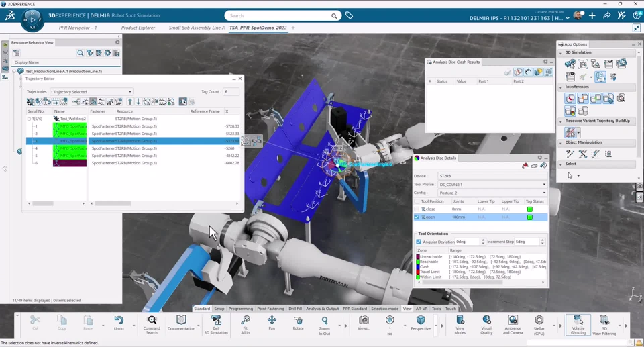The height and width of the screenshot is (347, 644).
Task: Click the eraser icon in Clash Results
Action: 508,72
